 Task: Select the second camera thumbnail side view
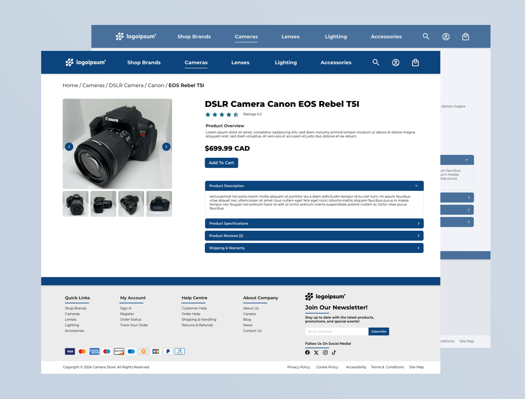[103, 204]
